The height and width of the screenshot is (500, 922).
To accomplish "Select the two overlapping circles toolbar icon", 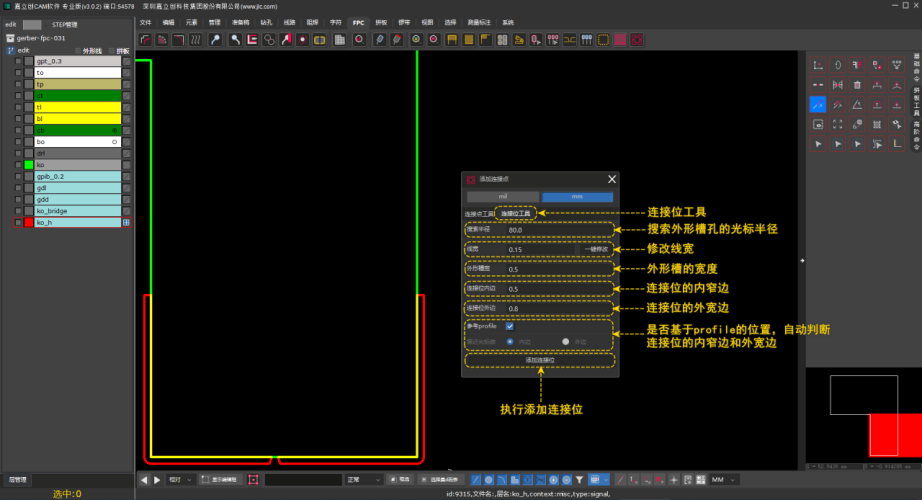I will tap(269, 40).
